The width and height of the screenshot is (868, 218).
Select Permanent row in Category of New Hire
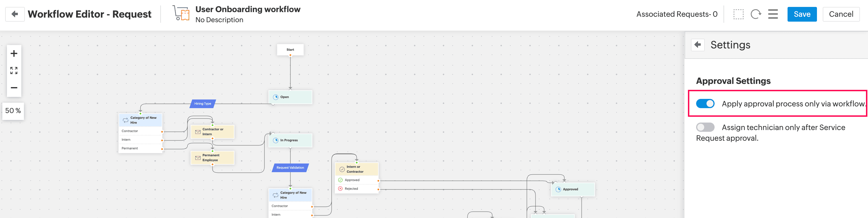point(140,149)
